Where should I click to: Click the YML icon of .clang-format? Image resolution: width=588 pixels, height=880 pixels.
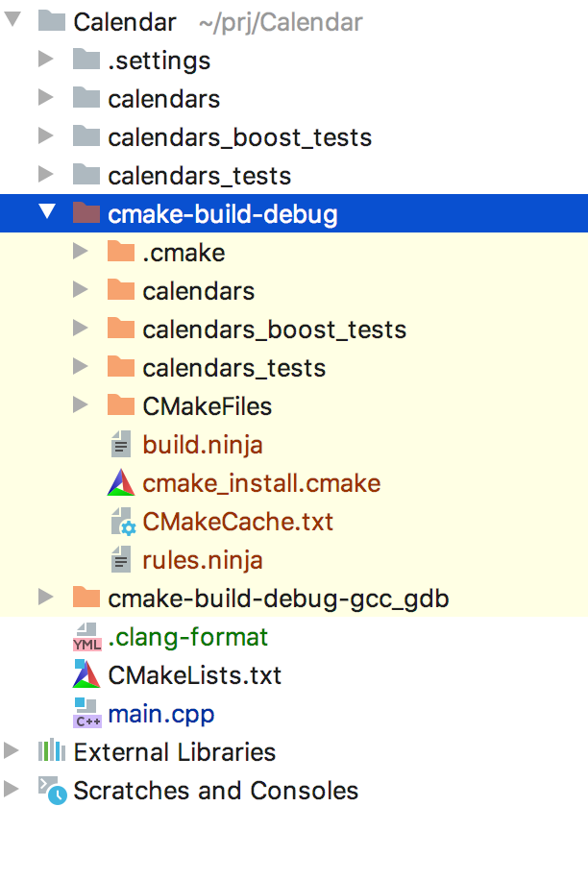[x=86, y=637]
